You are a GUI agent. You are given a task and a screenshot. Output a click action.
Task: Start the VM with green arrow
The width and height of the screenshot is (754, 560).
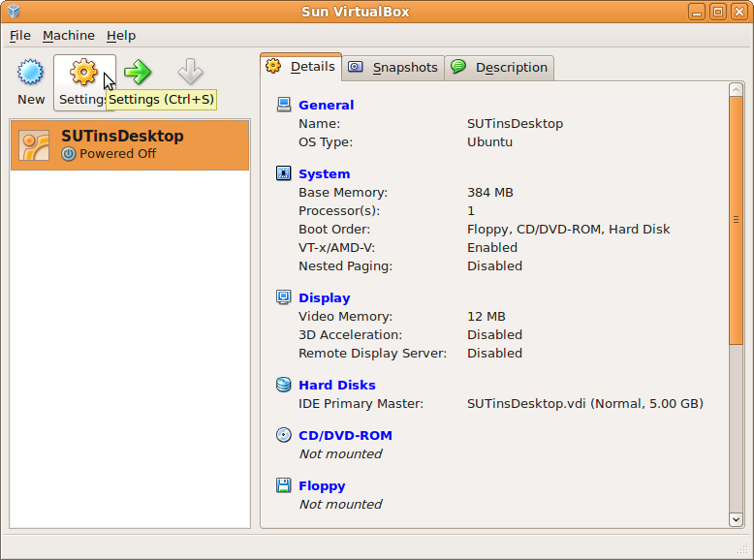point(138,72)
